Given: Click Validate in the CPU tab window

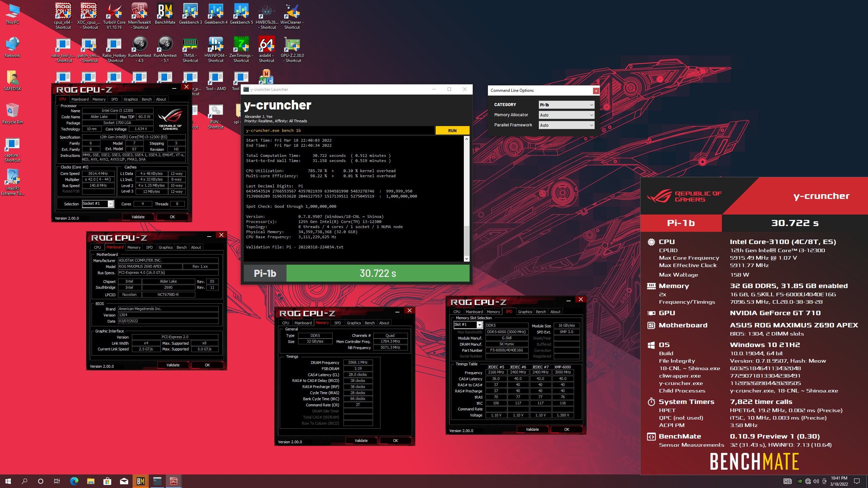Looking at the screenshot, I should point(138,217).
